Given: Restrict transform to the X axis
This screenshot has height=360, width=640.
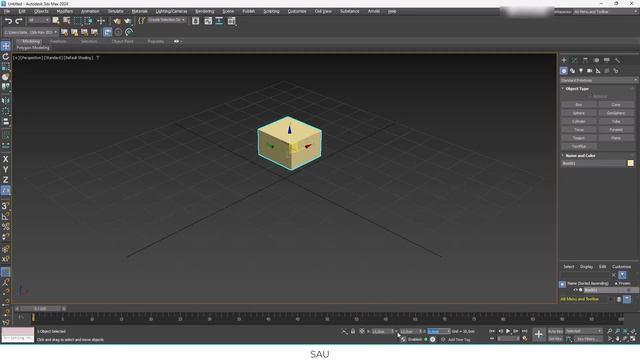Looking at the screenshot, I should [6, 159].
